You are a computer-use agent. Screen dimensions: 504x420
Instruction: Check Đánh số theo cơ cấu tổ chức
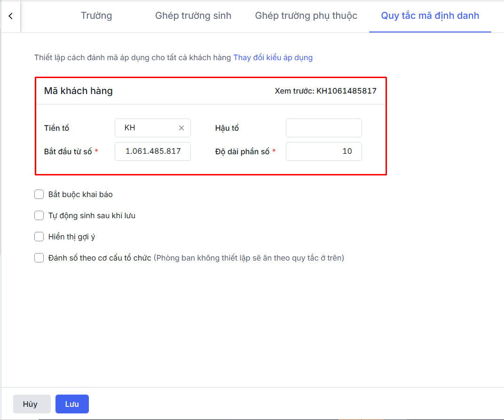coord(39,258)
